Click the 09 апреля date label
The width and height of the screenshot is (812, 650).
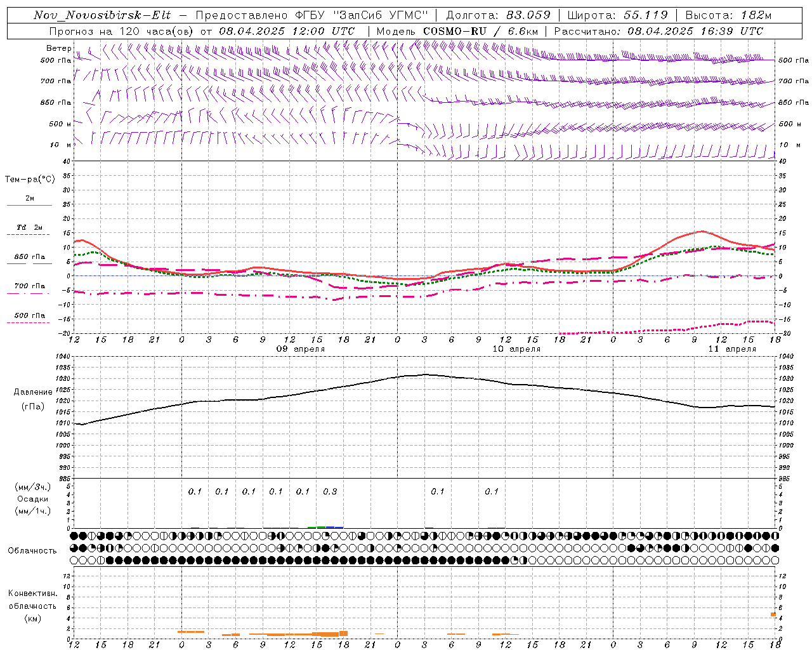301,349
